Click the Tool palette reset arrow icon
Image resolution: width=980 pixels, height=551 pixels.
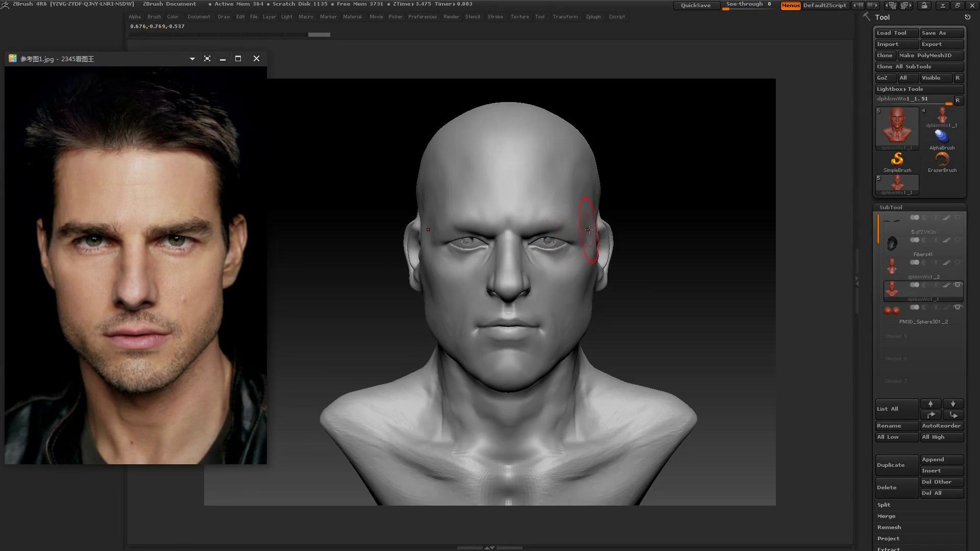point(967,17)
